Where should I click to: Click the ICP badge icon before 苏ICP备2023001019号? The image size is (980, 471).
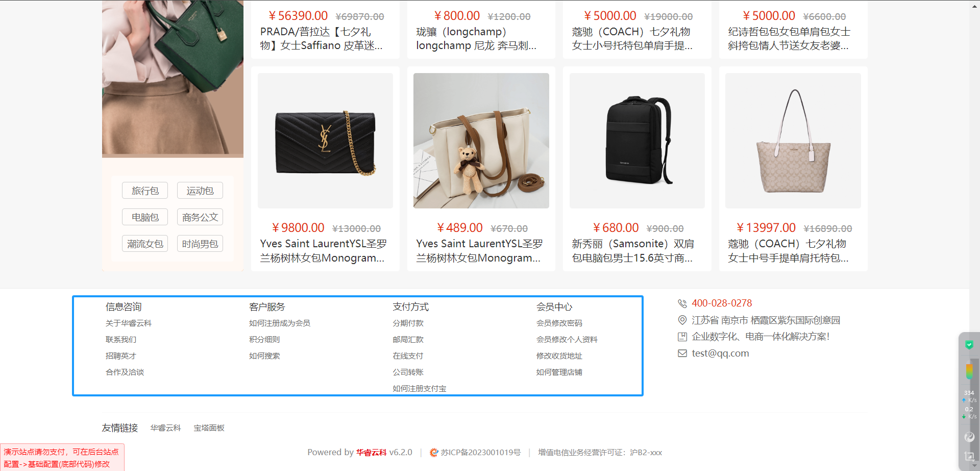pos(434,453)
